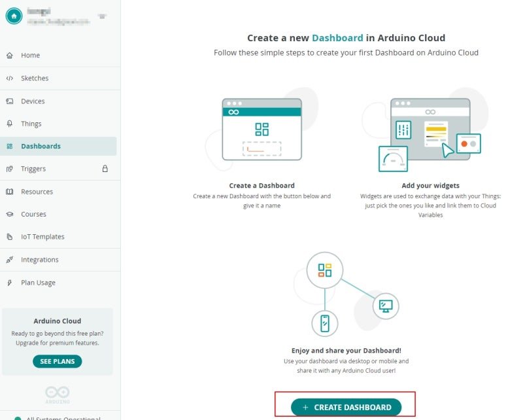Screen dimensions: 523x420
Task: Click the Arduino logo in sidebar
Action: (58, 395)
